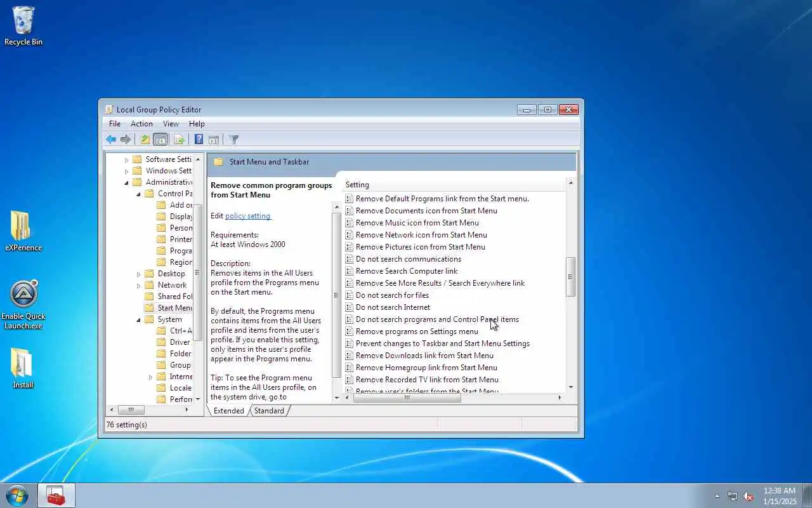Click folder icon next to Desktop tree node
The width and height of the screenshot is (812, 508).
click(149, 274)
